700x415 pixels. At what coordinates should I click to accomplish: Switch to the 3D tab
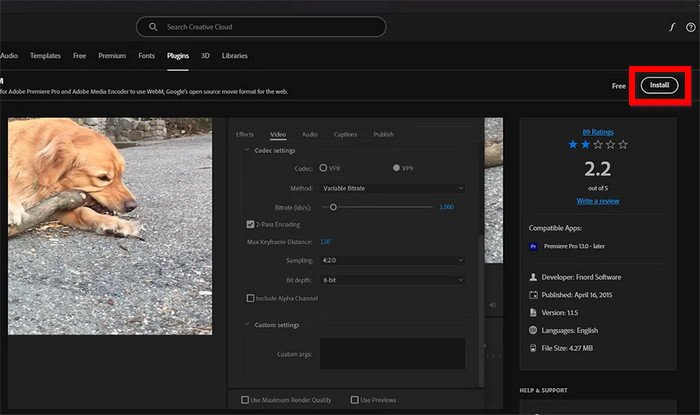pyautogui.click(x=205, y=56)
